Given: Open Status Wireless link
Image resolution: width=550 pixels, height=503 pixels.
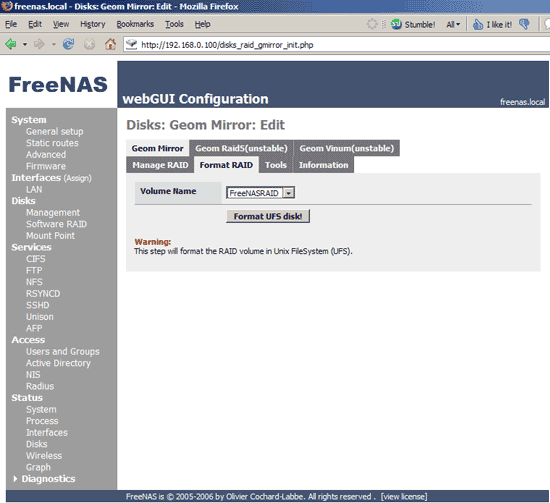Looking at the screenshot, I should click(x=44, y=456).
